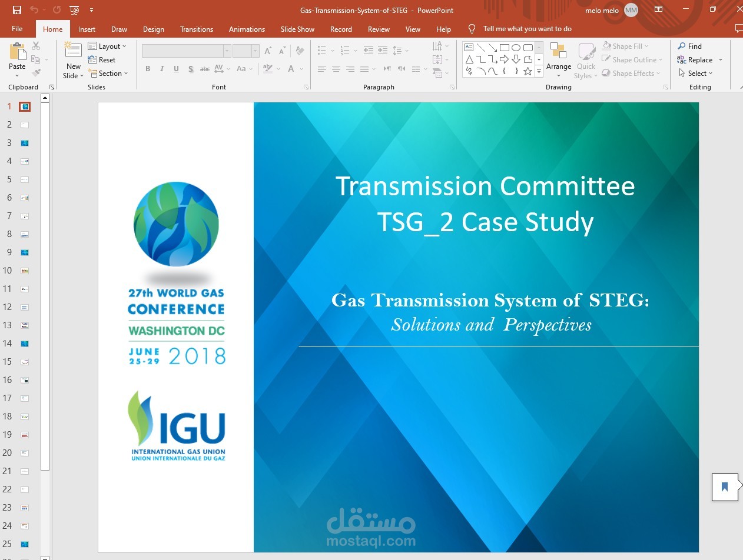The image size is (743, 560).
Task: Switch to the Design tab
Action: [154, 29]
